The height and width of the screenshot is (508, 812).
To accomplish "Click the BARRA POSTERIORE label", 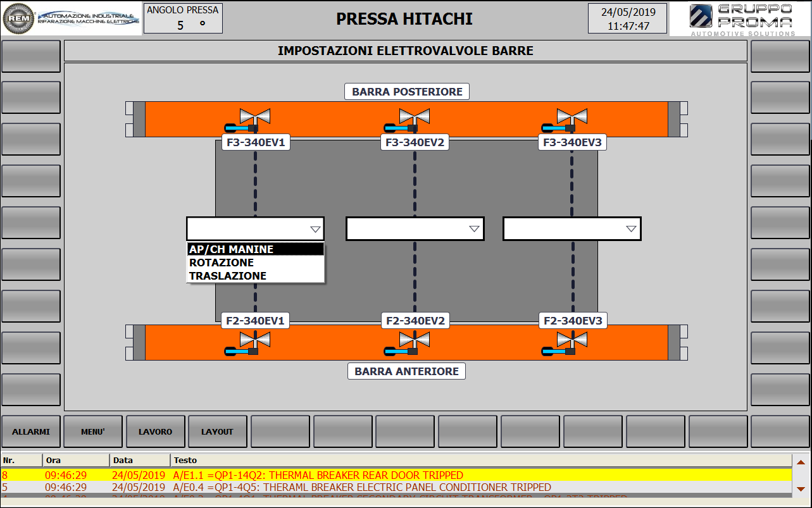I will (x=407, y=92).
